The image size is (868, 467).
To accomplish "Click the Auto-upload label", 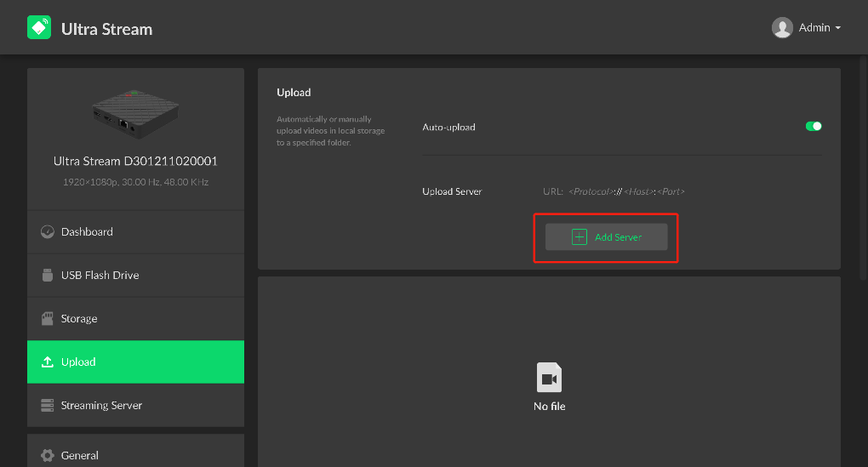I will point(449,128).
